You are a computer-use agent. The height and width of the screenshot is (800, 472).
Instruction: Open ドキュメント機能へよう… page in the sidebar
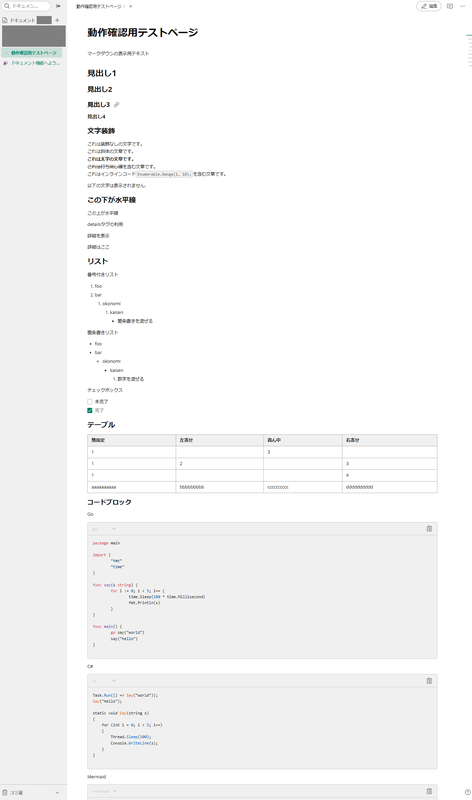(x=34, y=63)
